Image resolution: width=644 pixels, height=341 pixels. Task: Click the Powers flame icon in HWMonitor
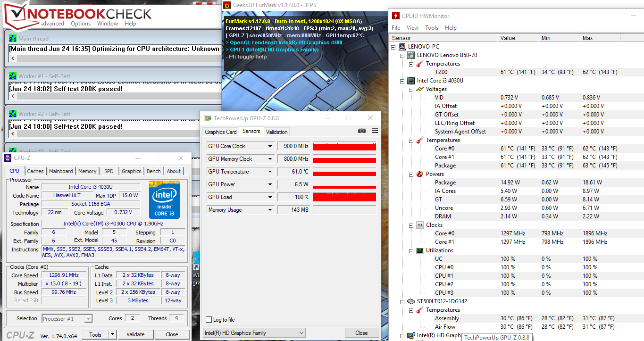coord(419,174)
